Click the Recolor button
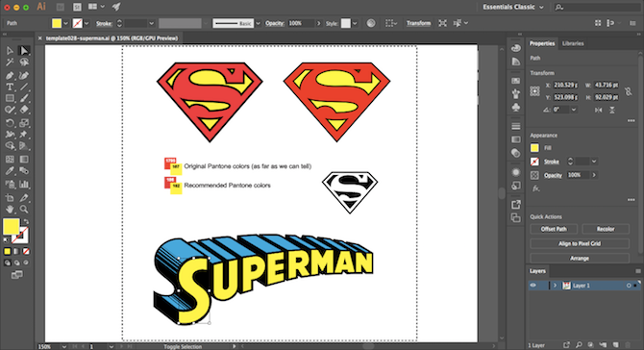 tap(606, 229)
